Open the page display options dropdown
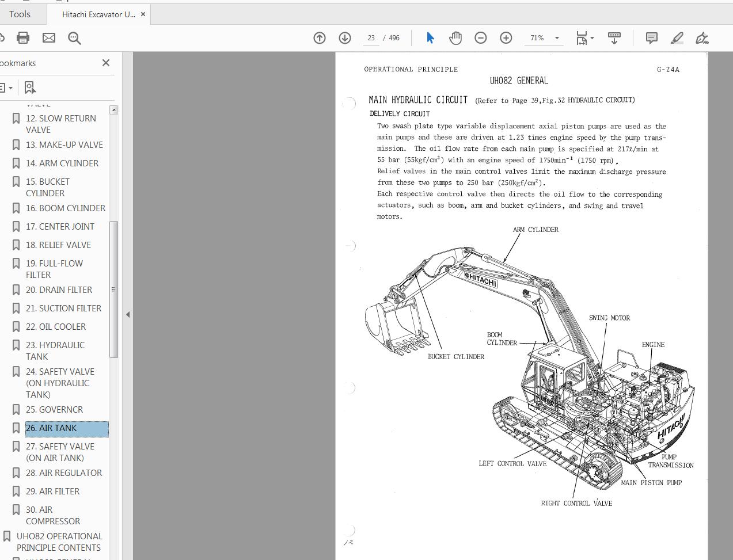The width and height of the screenshot is (733, 560). point(584,37)
